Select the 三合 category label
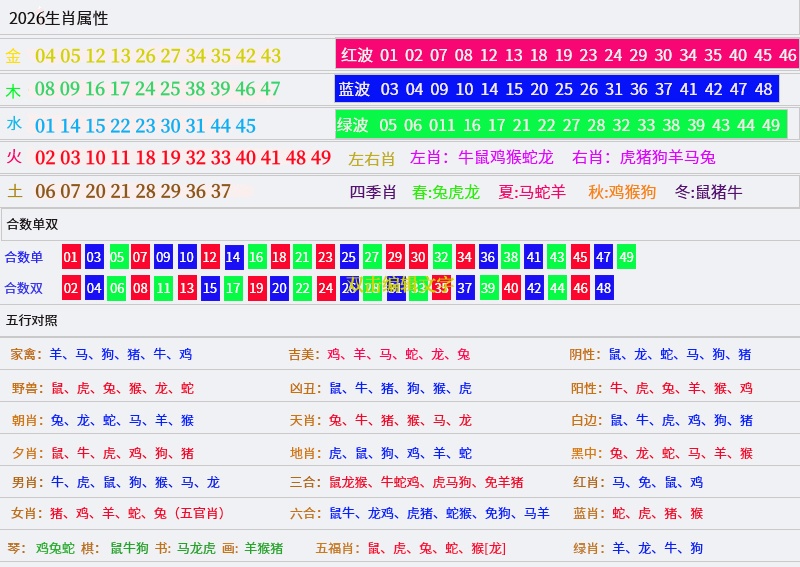This screenshot has height=567, width=800. coord(303,482)
